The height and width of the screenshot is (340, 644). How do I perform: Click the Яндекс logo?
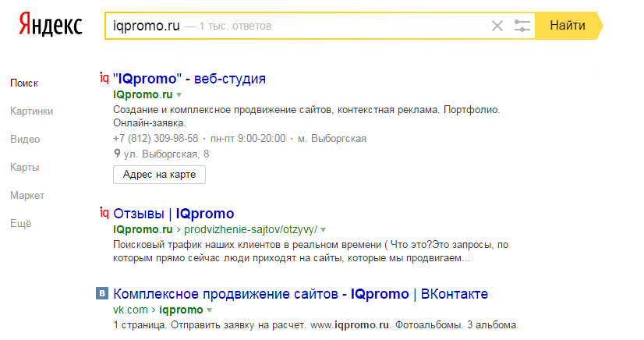pyautogui.click(x=51, y=24)
